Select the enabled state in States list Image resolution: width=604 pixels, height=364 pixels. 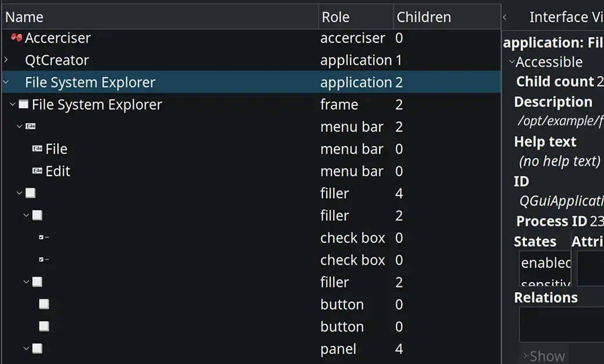(x=545, y=263)
